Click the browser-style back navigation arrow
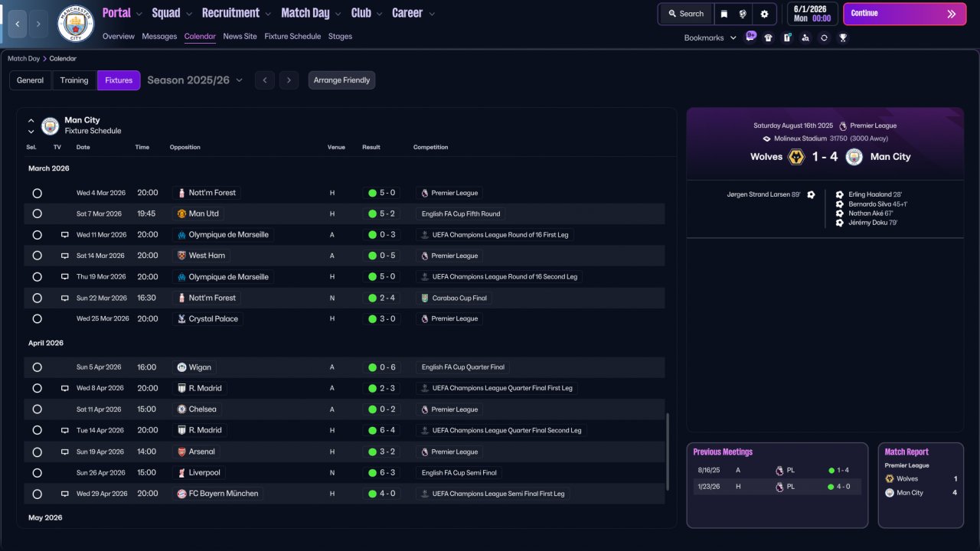Screen dimensions: 980x551 pos(17,24)
